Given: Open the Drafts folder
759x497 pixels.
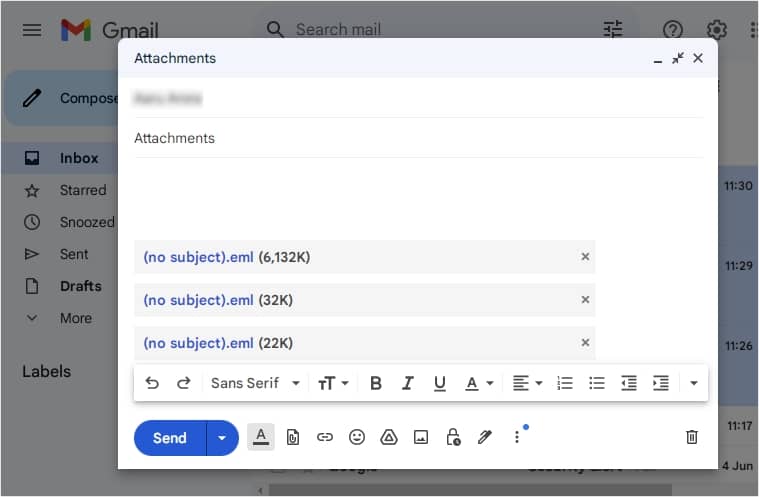Looking at the screenshot, I should (61, 286).
